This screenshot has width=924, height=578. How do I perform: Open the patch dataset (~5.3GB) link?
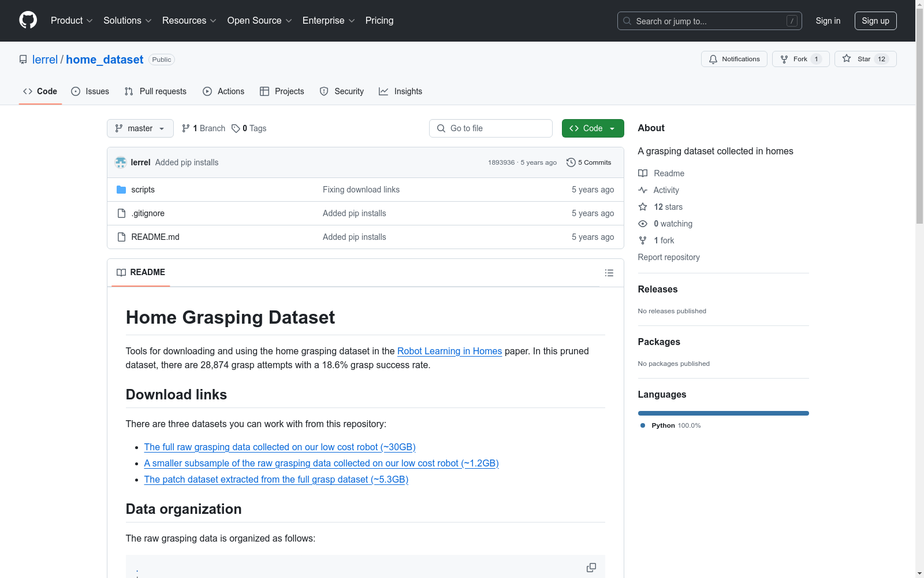[x=276, y=479]
